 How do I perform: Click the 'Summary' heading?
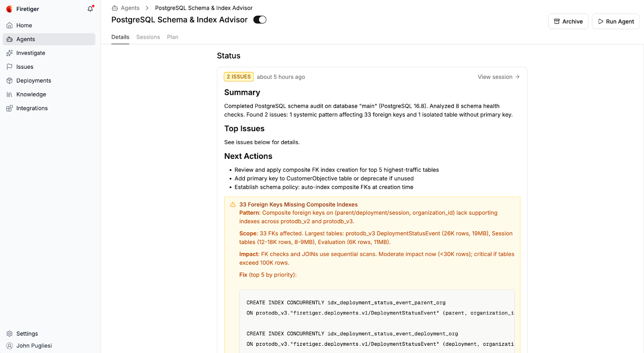pyautogui.click(x=242, y=92)
